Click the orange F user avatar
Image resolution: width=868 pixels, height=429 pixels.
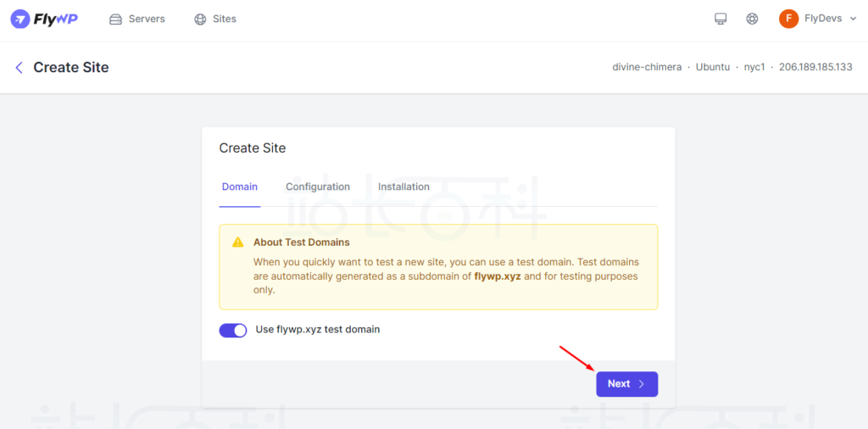(x=788, y=19)
